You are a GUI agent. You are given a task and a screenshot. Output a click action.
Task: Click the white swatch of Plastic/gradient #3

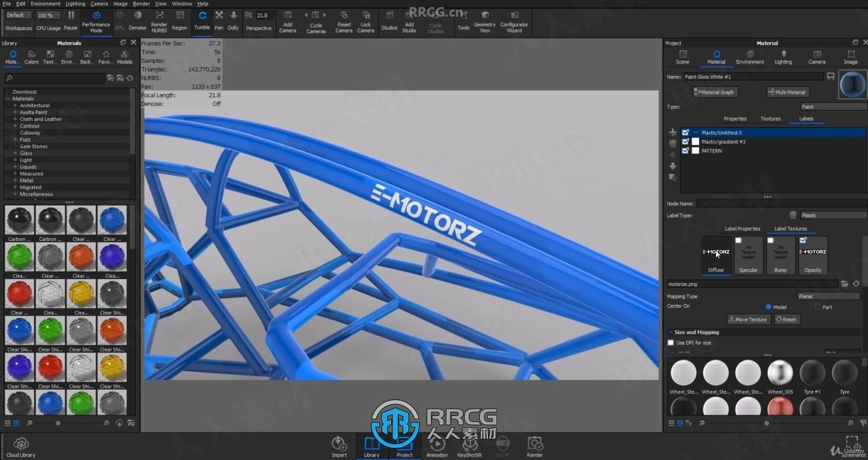pyautogui.click(x=696, y=142)
